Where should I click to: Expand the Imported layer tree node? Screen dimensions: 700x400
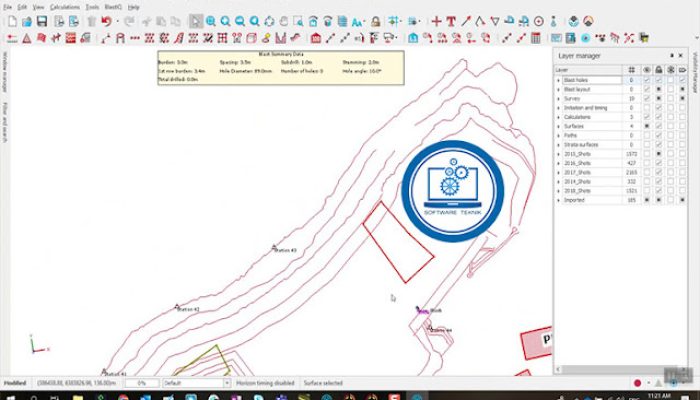558,200
